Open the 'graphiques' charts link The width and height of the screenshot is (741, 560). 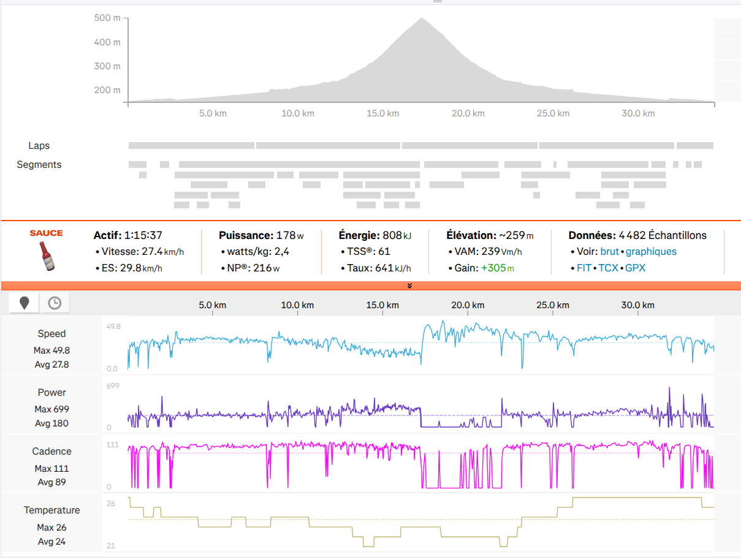click(651, 252)
